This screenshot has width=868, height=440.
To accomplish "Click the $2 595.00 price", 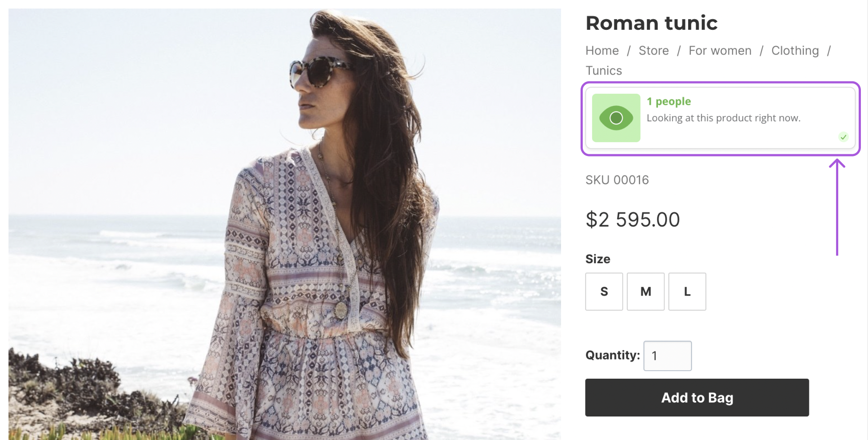I will [x=633, y=220].
